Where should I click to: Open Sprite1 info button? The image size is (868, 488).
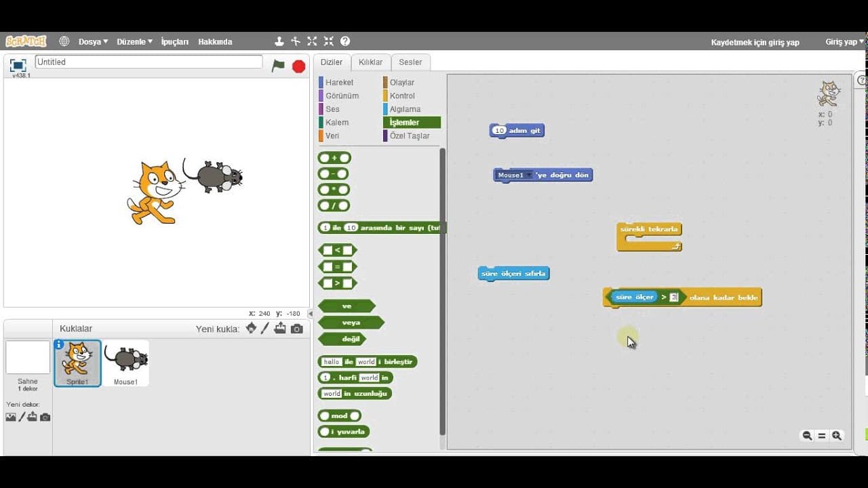[x=59, y=344]
